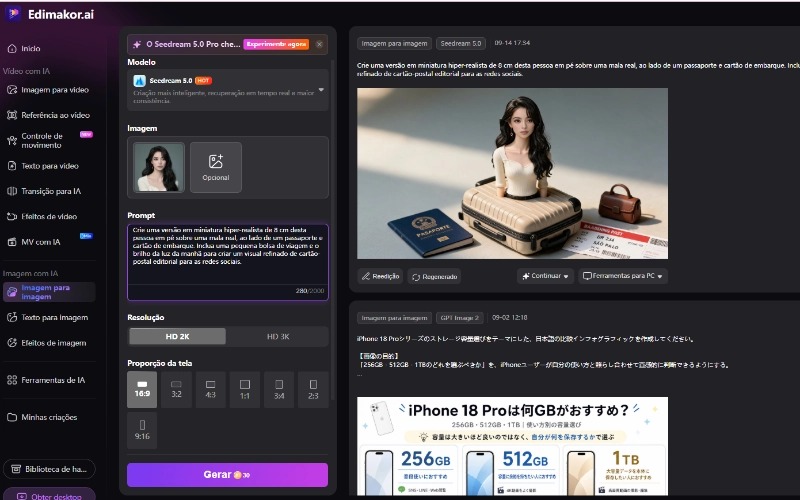This screenshot has height=500, width=800.
Task: Select Efeitos de vídeo item
Action: (x=42, y=216)
